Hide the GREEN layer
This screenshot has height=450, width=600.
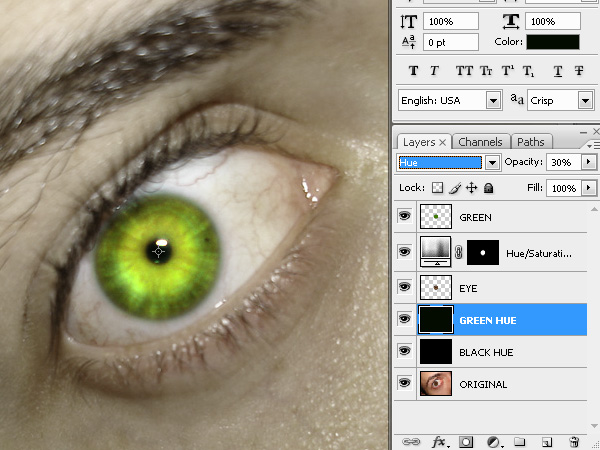click(x=404, y=216)
